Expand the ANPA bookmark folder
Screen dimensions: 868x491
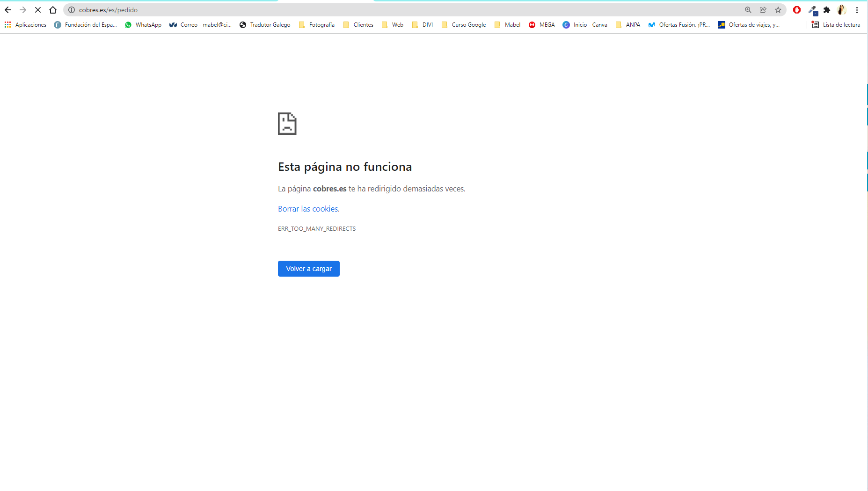coord(628,25)
